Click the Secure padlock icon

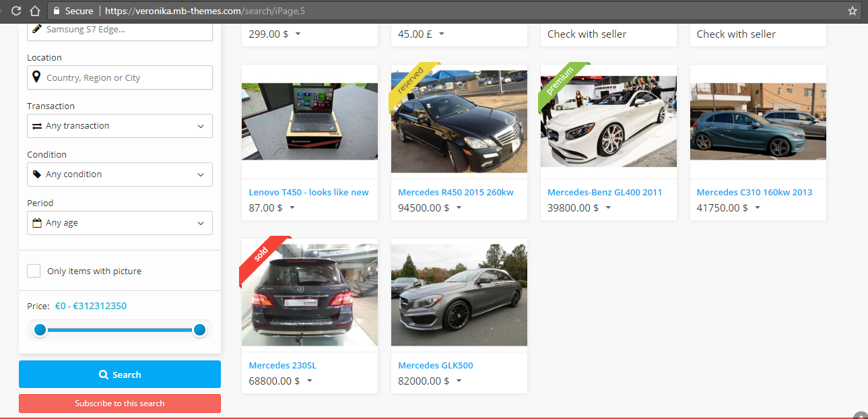click(55, 11)
